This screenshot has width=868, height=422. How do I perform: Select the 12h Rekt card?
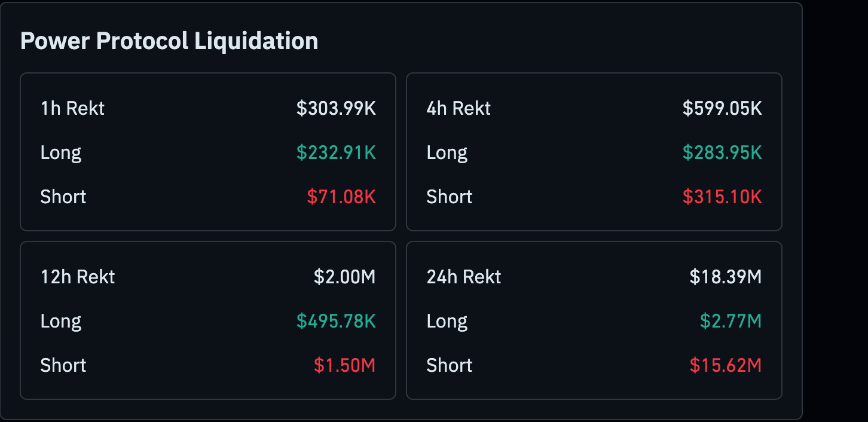tap(207, 320)
